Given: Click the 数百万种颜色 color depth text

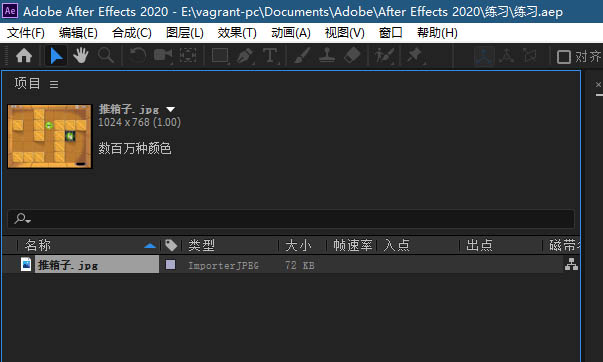Looking at the screenshot, I should pyautogui.click(x=135, y=148).
